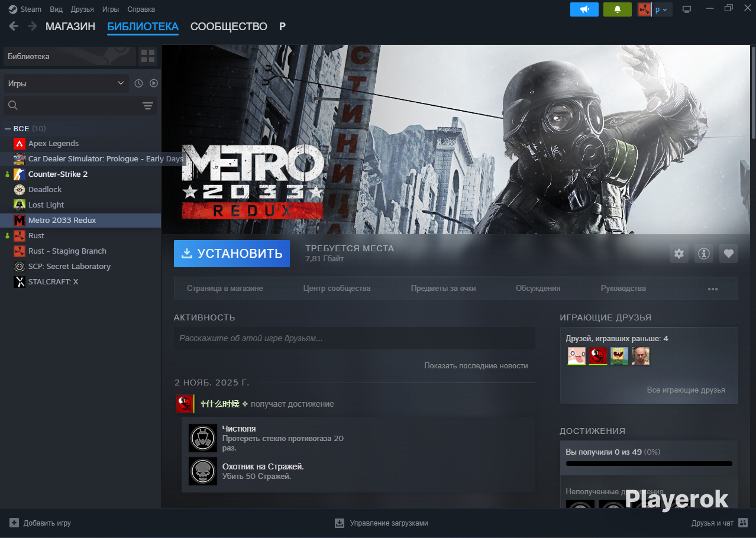Screen dimensions: 756x538
Task: Click Показать последние новости
Action: click(x=476, y=366)
